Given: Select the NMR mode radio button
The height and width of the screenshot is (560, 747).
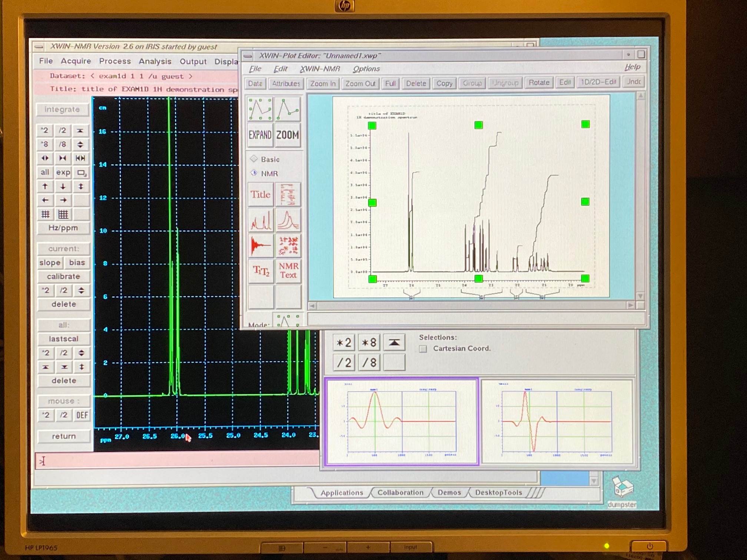Looking at the screenshot, I should [254, 173].
